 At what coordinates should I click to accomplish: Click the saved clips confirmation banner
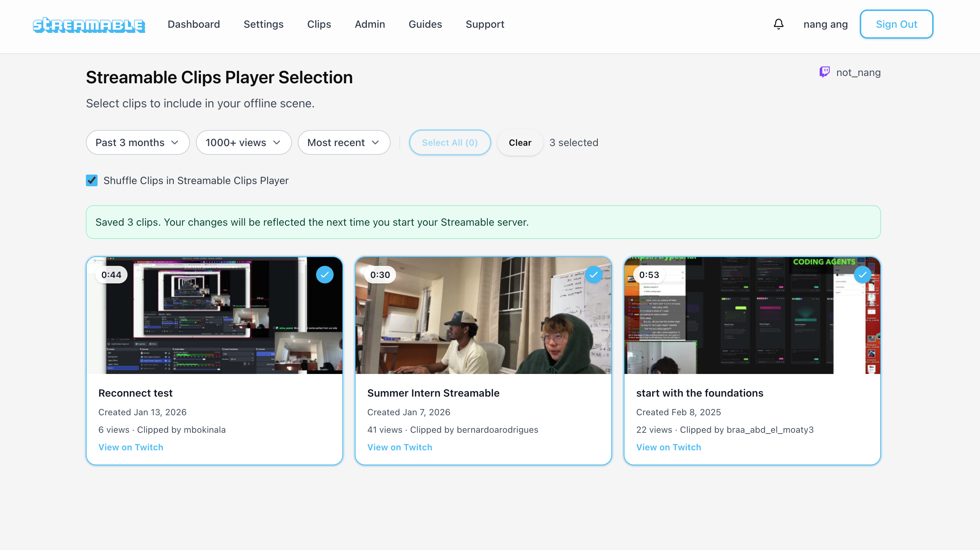pyautogui.click(x=483, y=222)
